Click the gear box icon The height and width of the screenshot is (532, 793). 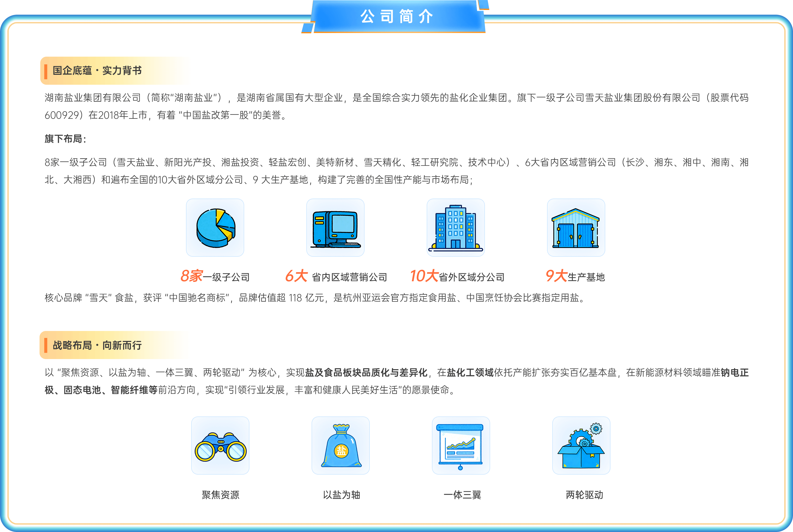(x=581, y=446)
